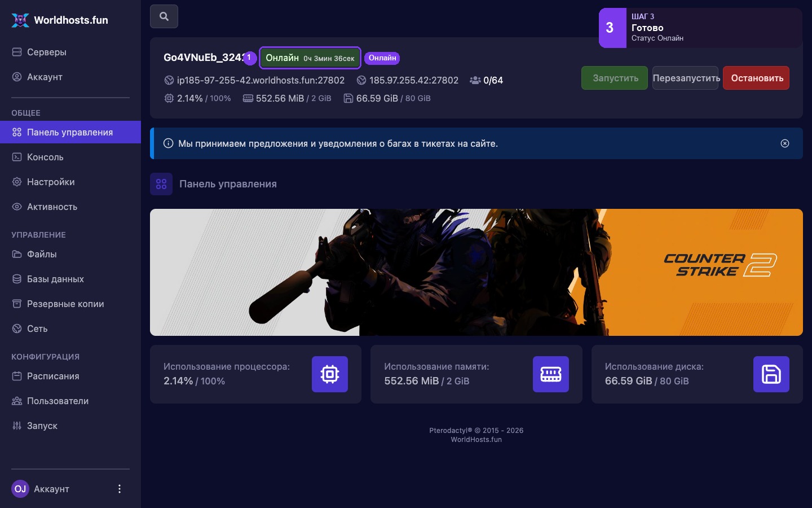Click the OJ account avatar
This screenshot has height=508, width=812.
coord(20,489)
